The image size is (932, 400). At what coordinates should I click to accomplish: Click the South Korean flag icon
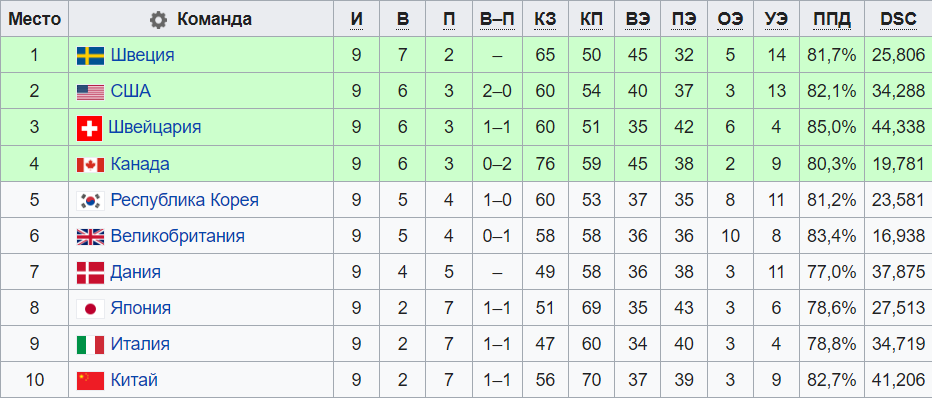click(x=91, y=200)
